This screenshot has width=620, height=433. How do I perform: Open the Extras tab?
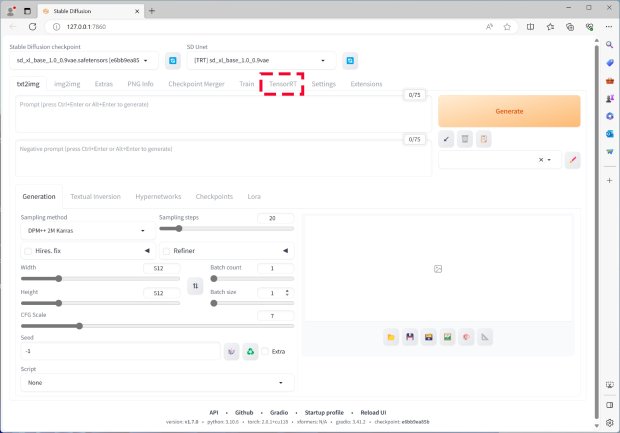click(x=104, y=84)
